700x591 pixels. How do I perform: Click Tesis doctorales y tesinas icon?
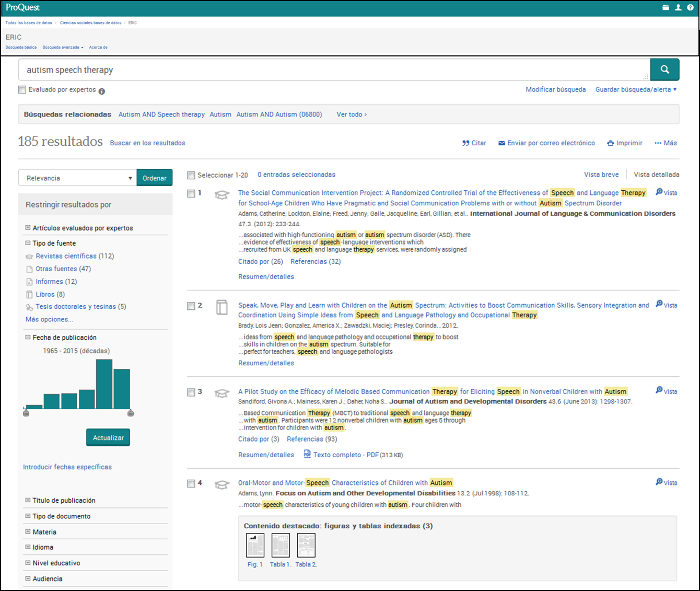click(x=29, y=307)
